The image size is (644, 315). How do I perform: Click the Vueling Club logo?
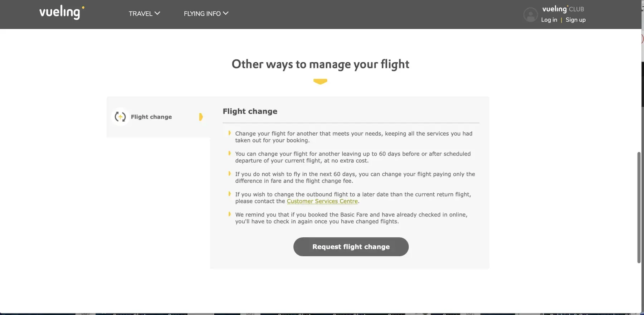click(563, 9)
